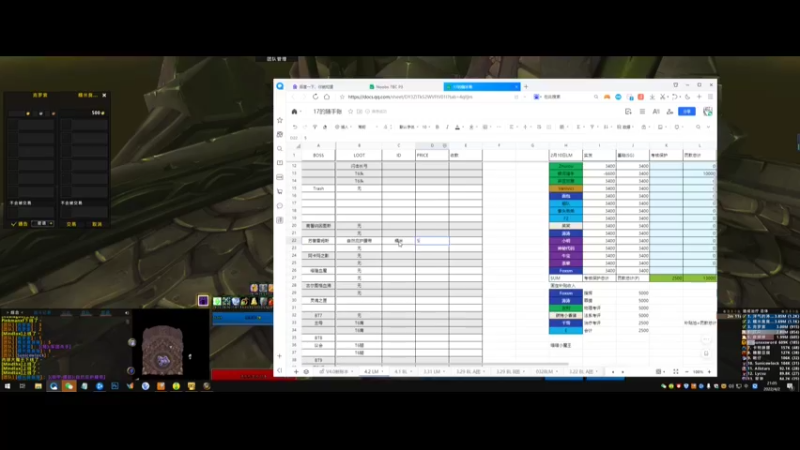Enter fullscreen view of spreadsheet
This screenshot has height=450, width=800.
[x=676, y=371]
